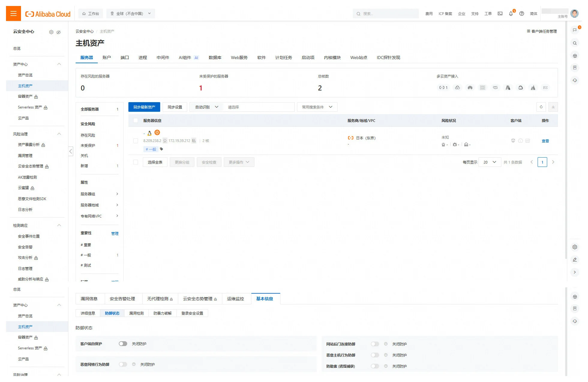Click the refresh icon above table

pyautogui.click(x=541, y=107)
